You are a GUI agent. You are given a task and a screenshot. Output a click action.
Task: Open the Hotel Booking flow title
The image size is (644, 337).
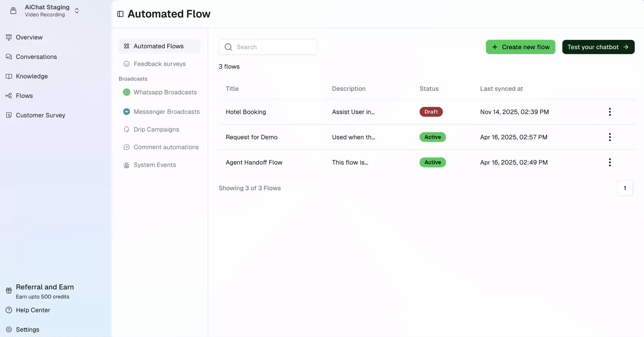[246, 112]
